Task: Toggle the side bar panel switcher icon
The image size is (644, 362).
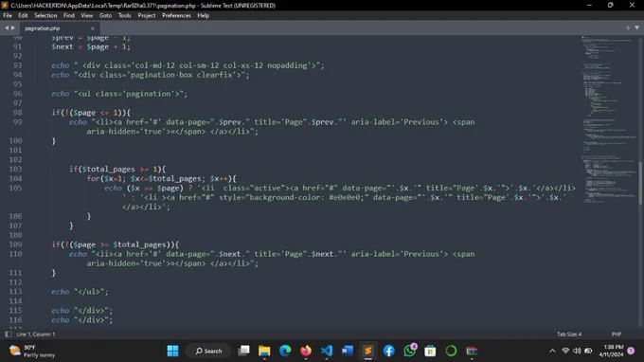Action: tap(9, 335)
